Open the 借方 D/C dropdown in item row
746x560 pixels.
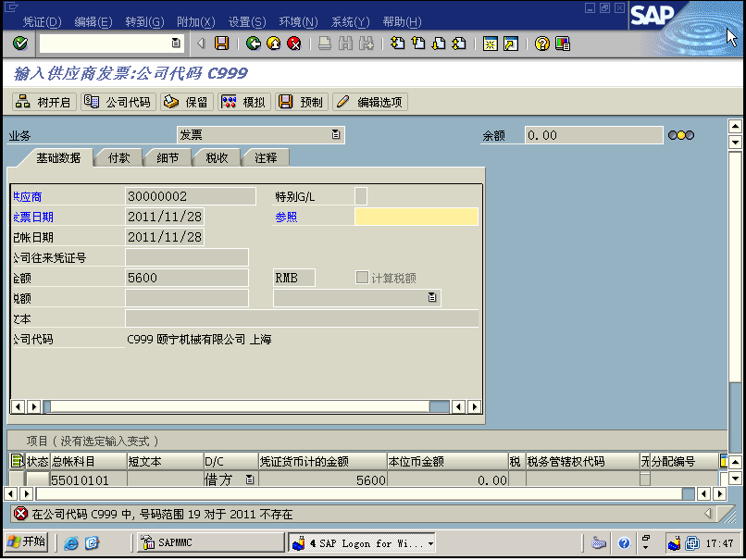click(249, 479)
